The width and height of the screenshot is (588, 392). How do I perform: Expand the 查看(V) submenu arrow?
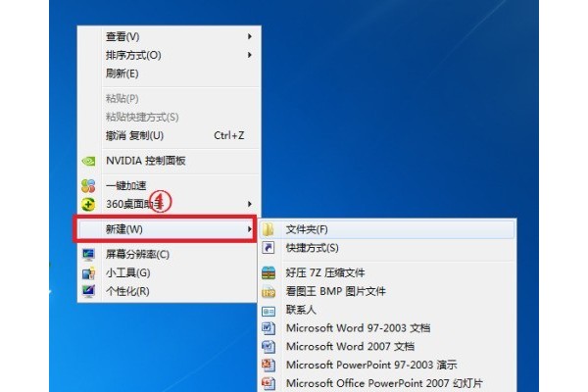(249, 36)
